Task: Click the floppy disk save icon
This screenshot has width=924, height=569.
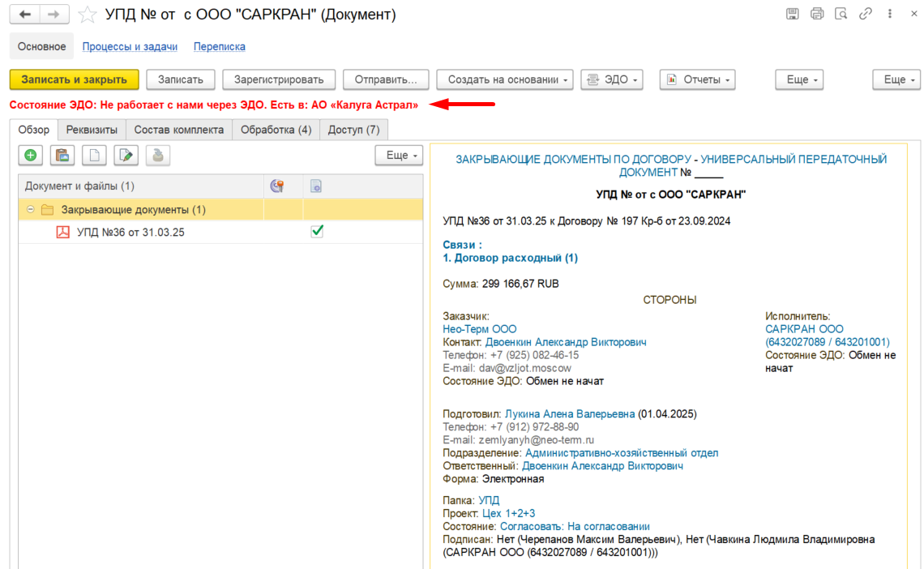Action: pyautogui.click(x=793, y=14)
